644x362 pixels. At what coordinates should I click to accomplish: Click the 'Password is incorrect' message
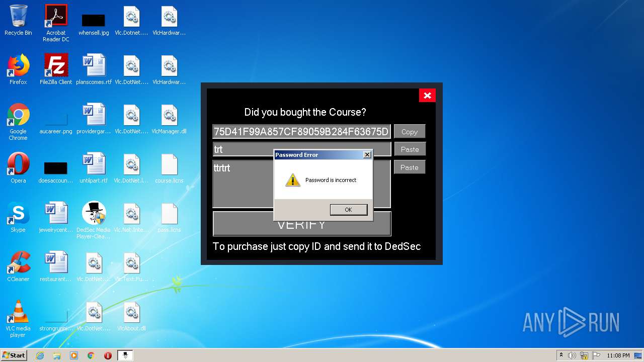(x=331, y=180)
